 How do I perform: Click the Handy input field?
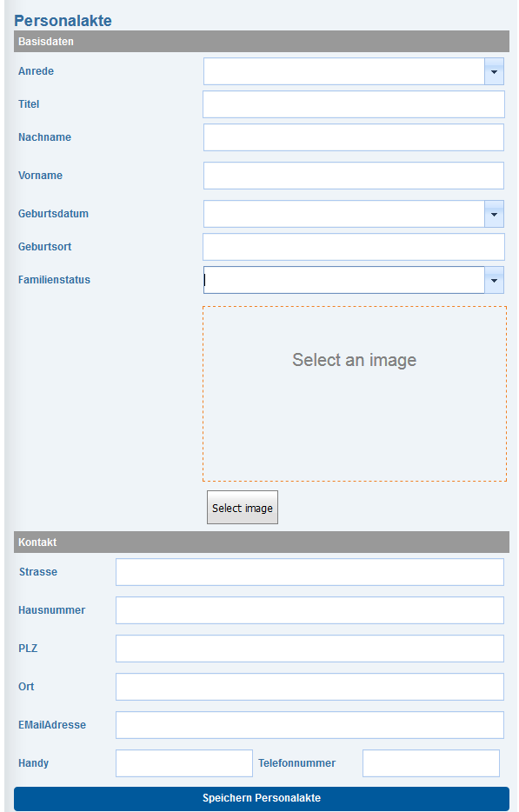pyautogui.click(x=184, y=763)
